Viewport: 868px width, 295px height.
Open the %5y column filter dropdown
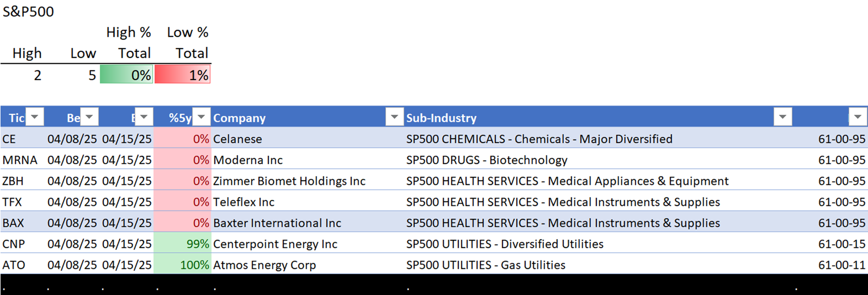[201, 117]
